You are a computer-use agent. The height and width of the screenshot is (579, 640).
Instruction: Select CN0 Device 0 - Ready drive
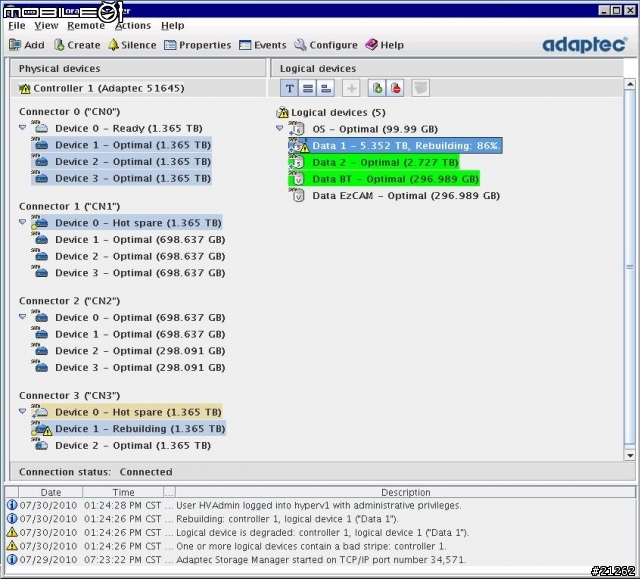129,129
